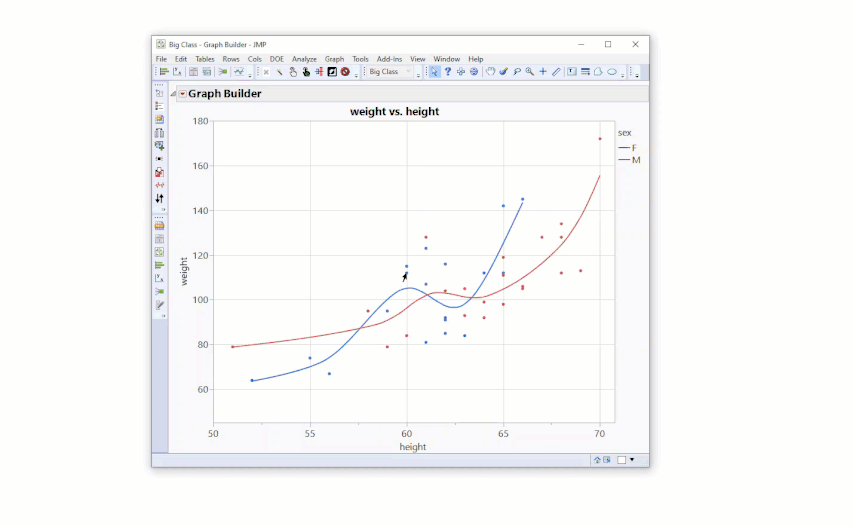Open the JMP home window icon
This screenshot has width=853, height=526.
[x=597, y=460]
